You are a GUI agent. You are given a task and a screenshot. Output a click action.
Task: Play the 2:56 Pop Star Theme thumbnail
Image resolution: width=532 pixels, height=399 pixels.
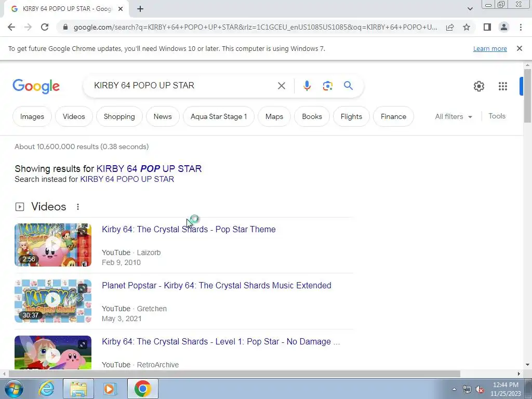(53, 245)
